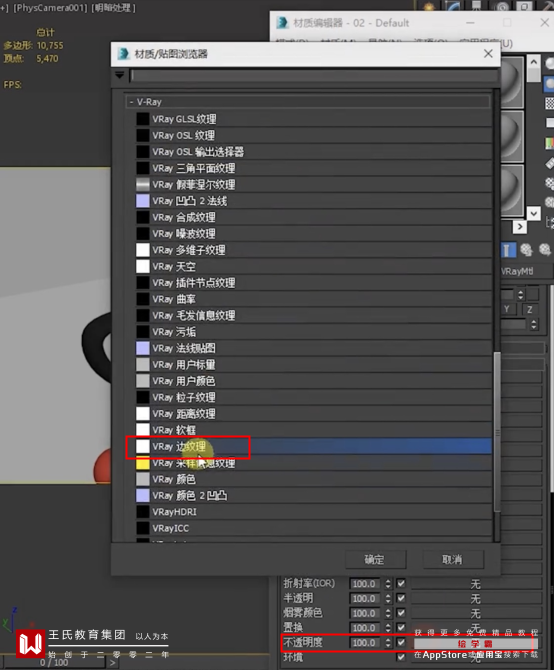Toggle checker Background icon in material editor
The image size is (554, 670).
550,103
